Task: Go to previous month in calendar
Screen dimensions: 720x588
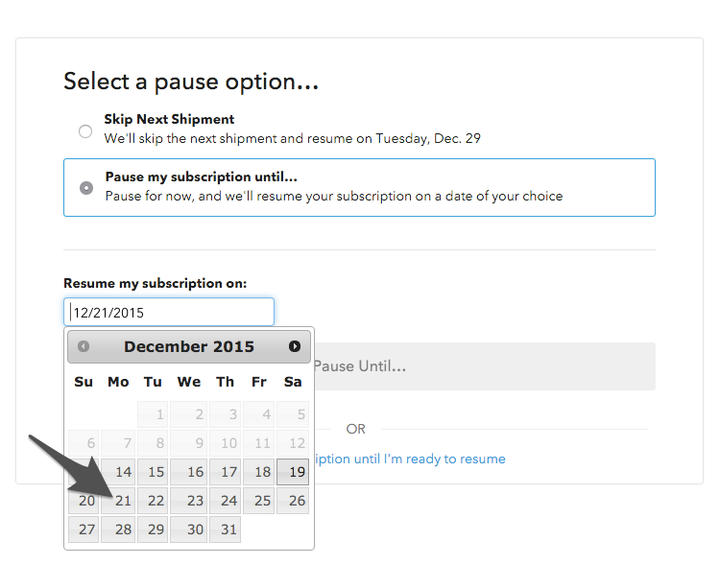Action: pos(84,346)
